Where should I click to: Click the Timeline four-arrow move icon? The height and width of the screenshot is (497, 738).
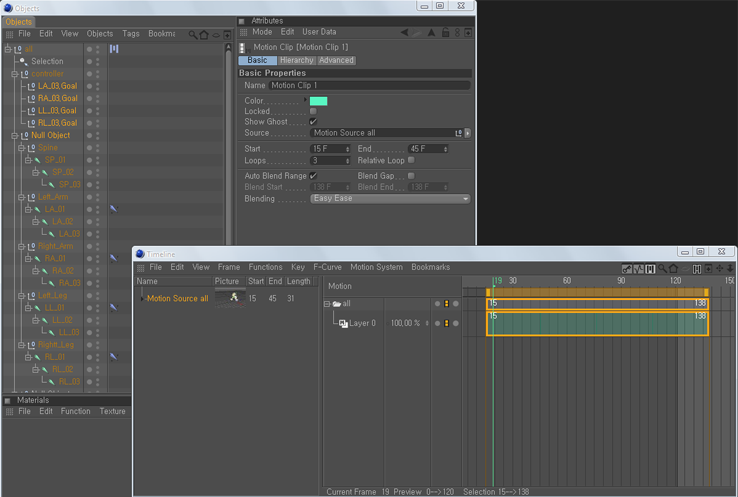(720, 268)
